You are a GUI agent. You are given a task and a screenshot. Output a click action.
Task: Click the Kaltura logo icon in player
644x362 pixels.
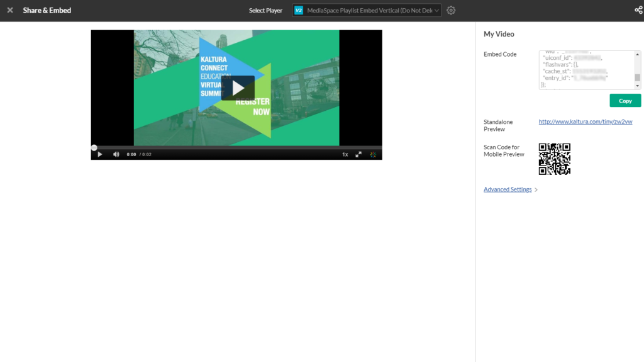[x=373, y=155]
